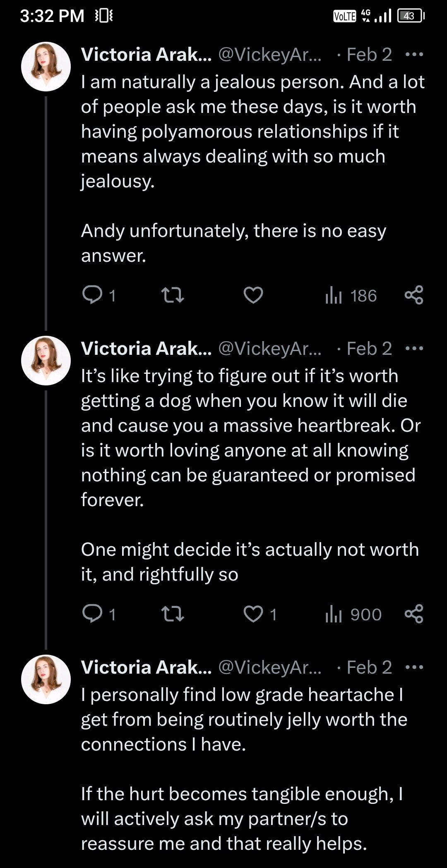Tap Feb 2 timestamp on third tweet
Image resolution: width=447 pixels, height=868 pixels.
click(x=369, y=667)
